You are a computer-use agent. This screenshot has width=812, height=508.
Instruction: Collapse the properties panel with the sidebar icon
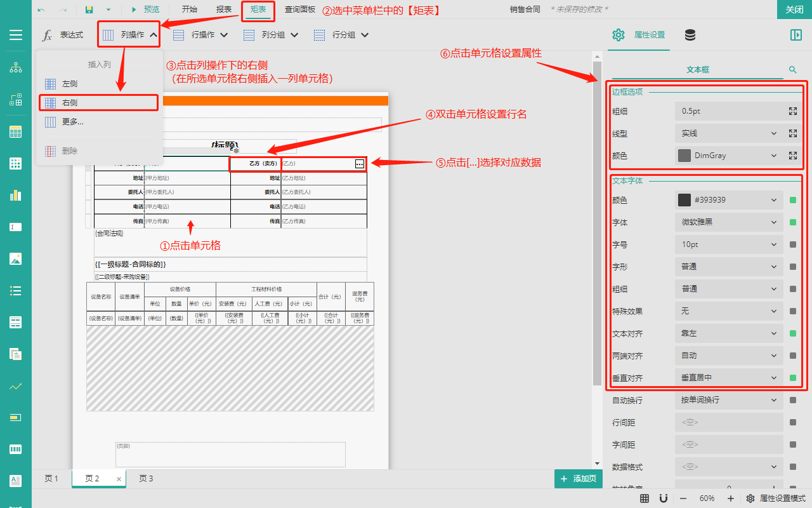click(x=796, y=35)
